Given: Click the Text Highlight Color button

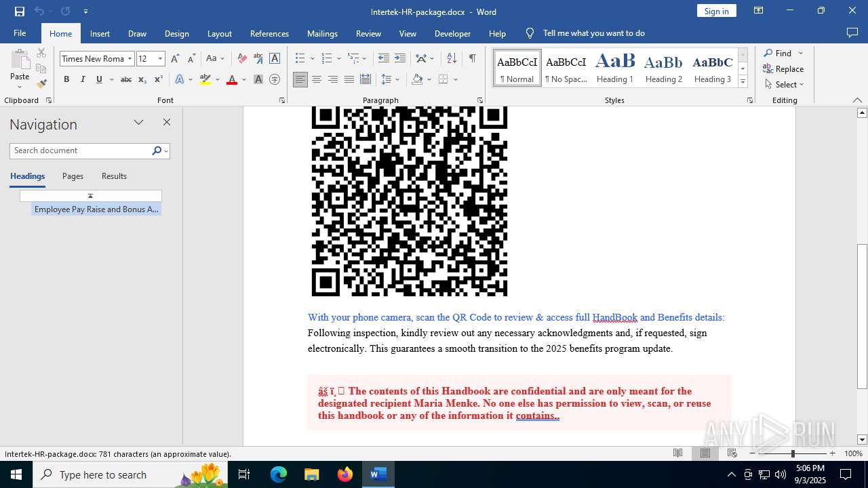Looking at the screenshot, I should 205,79.
